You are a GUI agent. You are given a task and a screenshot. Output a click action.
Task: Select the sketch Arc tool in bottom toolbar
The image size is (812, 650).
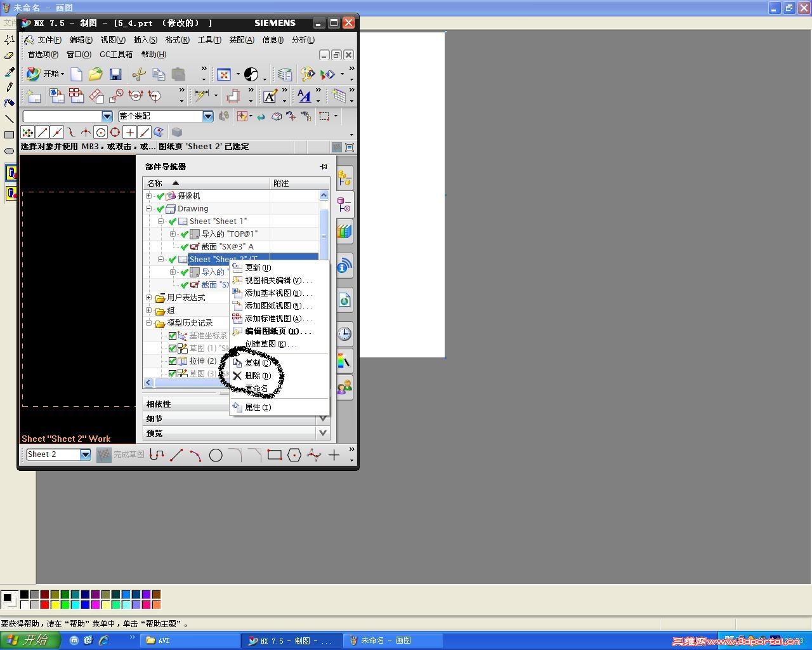196,454
